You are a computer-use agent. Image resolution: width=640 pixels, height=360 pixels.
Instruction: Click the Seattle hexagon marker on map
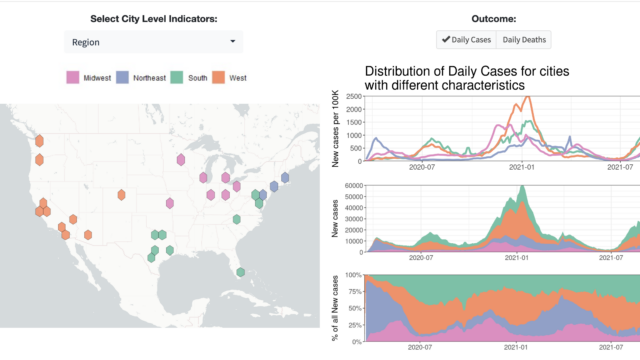39,141
